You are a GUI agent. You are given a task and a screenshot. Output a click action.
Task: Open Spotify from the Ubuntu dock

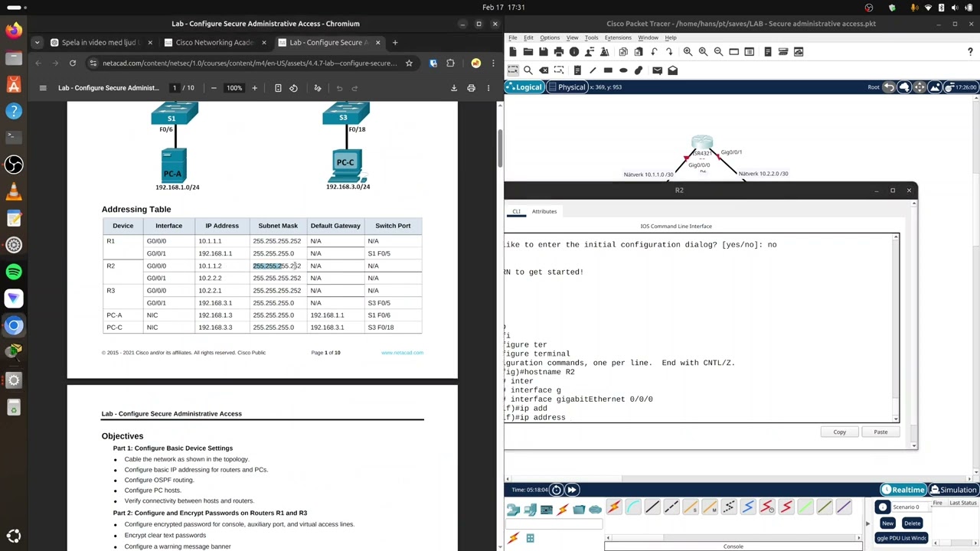(14, 272)
